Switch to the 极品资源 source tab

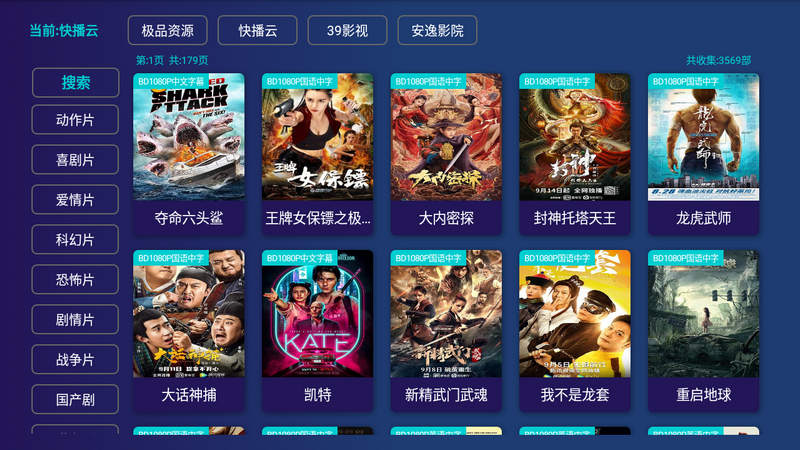coord(168,30)
